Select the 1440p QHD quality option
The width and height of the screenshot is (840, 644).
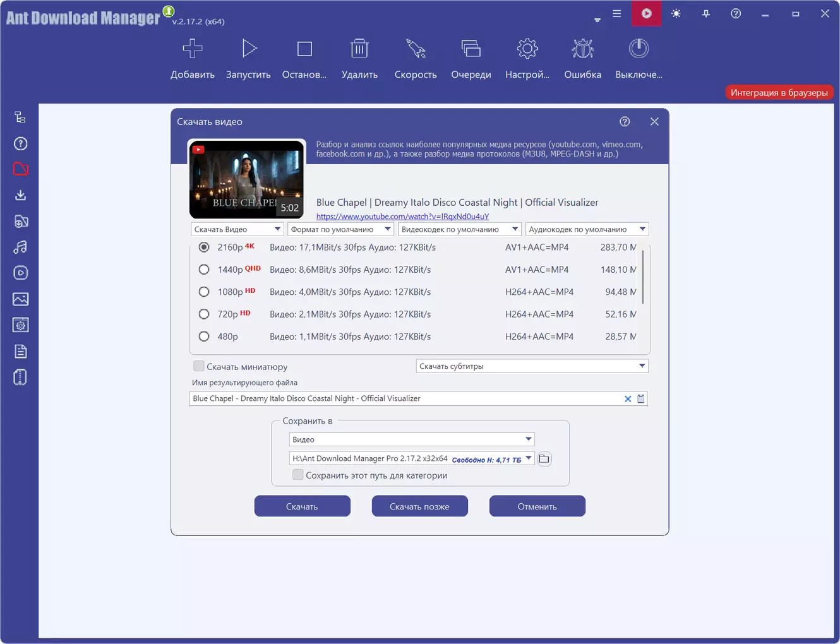[204, 270]
